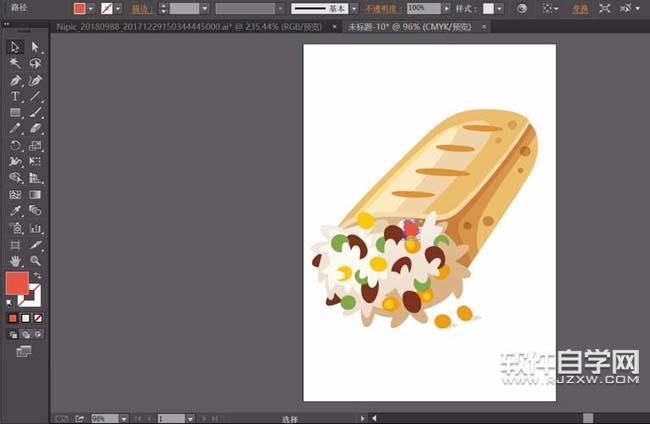Viewport: 650px width, 424px height.
Task: Switch to the Nipic_20180988 document tab
Action: [x=189, y=27]
